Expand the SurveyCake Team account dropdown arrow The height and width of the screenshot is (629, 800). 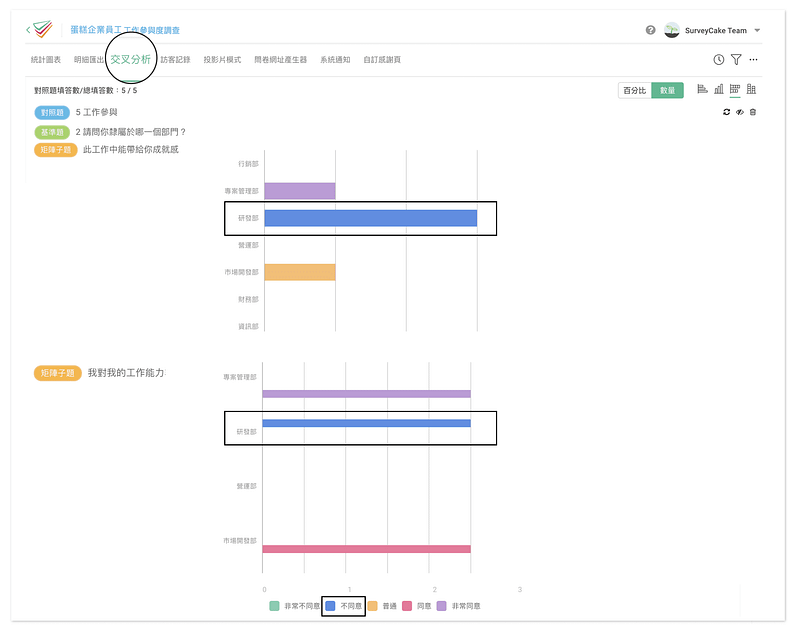(x=757, y=31)
